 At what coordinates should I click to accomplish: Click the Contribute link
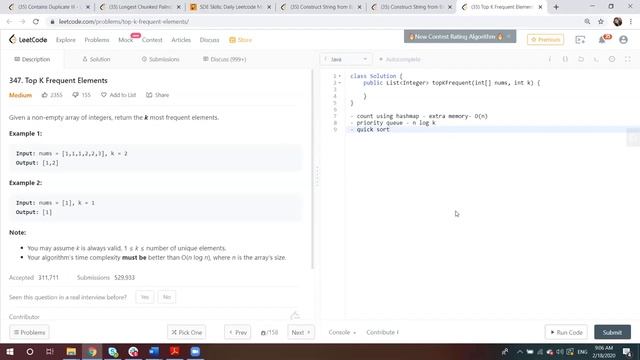382,332
